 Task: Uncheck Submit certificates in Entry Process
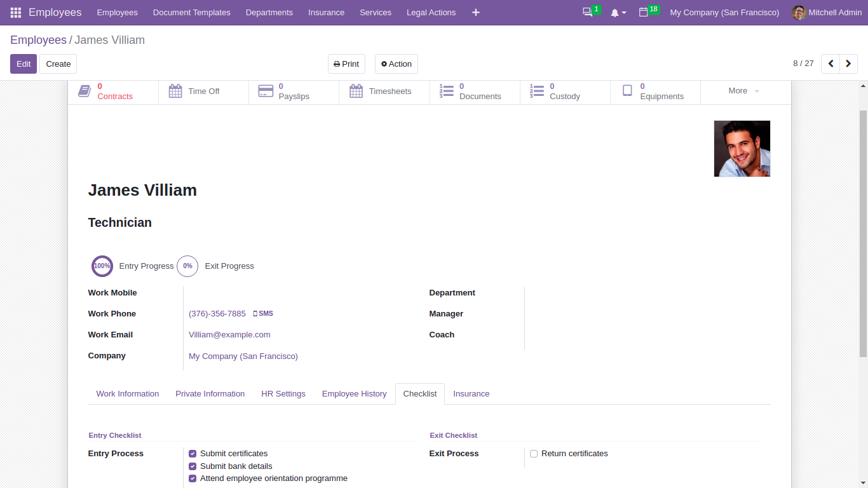point(193,453)
